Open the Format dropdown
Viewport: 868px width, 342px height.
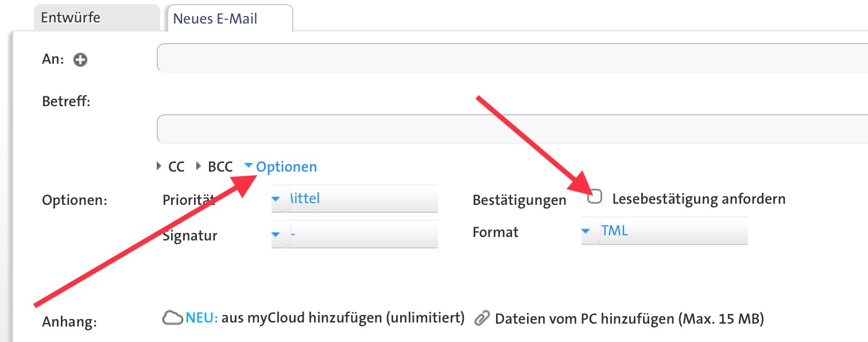pyautogui.click(x=586, y=231)
